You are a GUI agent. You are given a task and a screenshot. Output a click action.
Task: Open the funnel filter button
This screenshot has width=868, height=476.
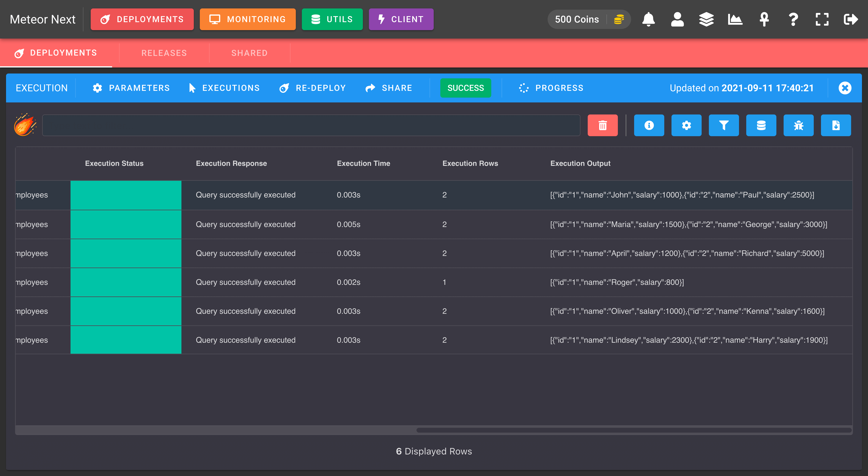tap(724, 125)
